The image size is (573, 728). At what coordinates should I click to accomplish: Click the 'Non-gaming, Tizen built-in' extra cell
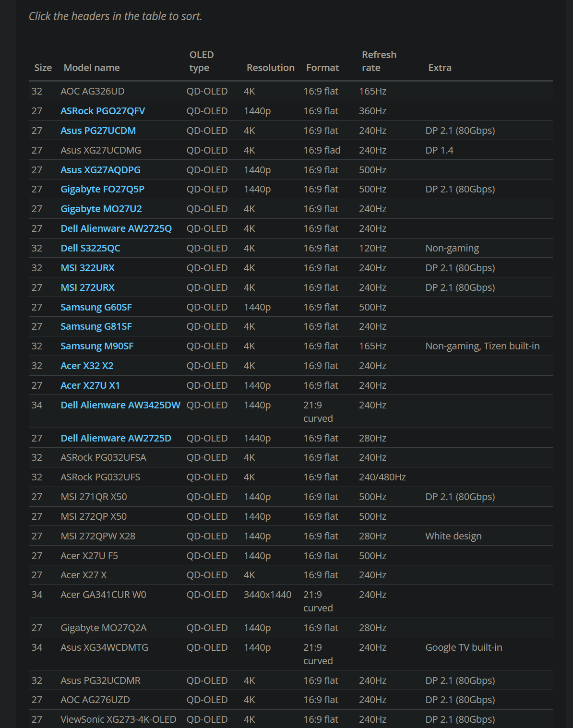coord(482,346)
